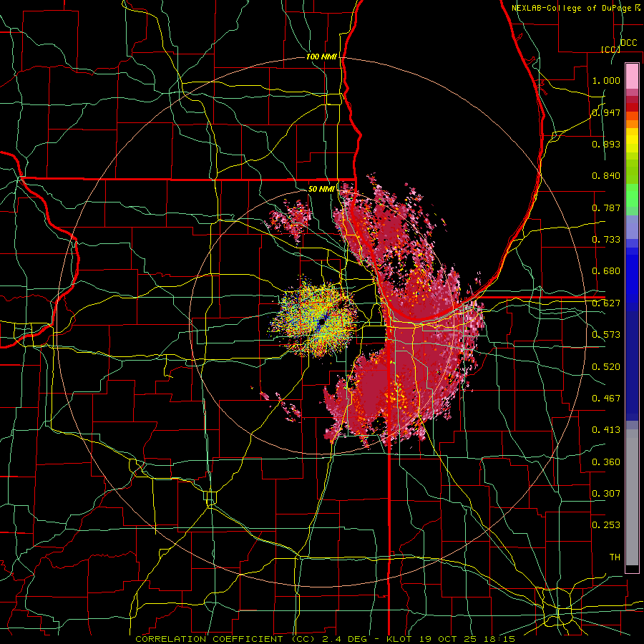
Task: Select the 0.787 scale value
Action: 606,208
